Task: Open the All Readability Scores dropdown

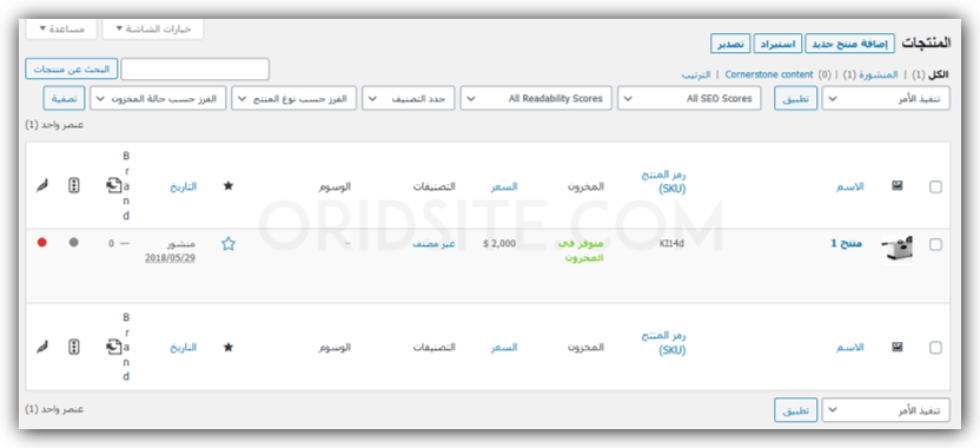Action: coord(536,99)
